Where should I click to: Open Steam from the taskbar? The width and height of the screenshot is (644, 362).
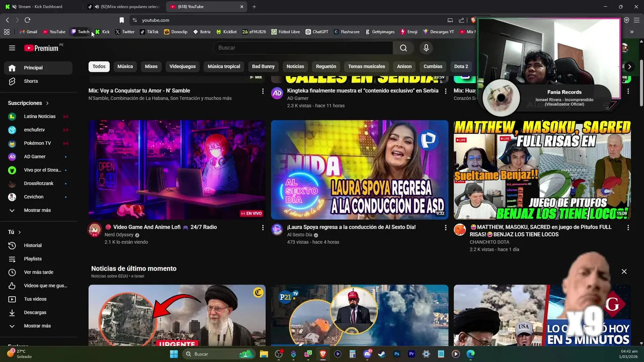382,354
